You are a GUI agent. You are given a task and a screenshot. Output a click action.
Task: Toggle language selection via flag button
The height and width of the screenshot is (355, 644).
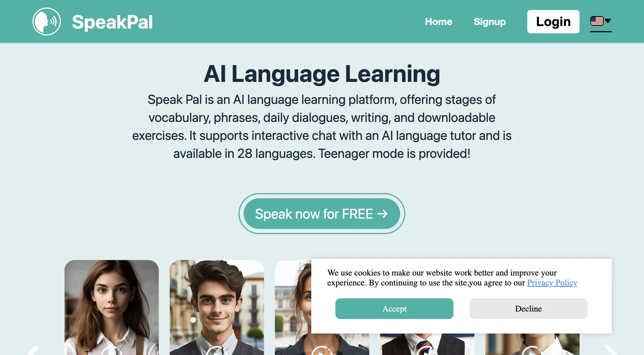point(600,21)
